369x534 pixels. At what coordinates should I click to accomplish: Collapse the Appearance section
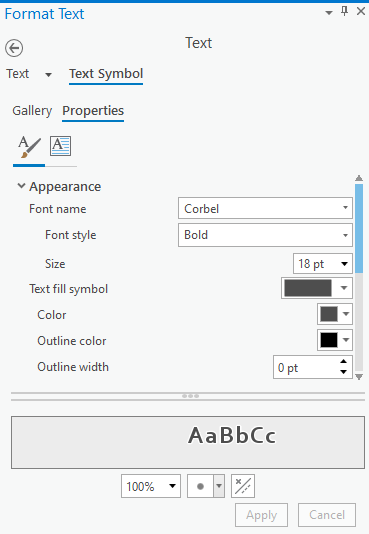[21, 186]
